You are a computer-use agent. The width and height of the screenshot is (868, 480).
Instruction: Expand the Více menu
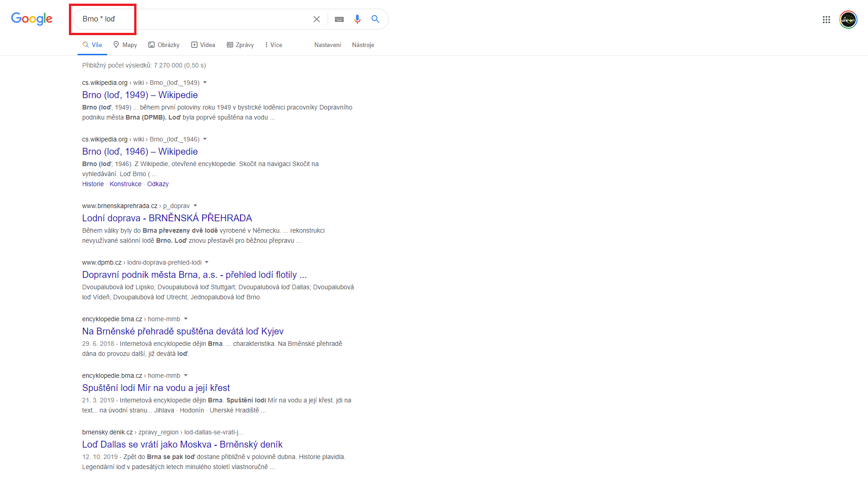[273, 45]
